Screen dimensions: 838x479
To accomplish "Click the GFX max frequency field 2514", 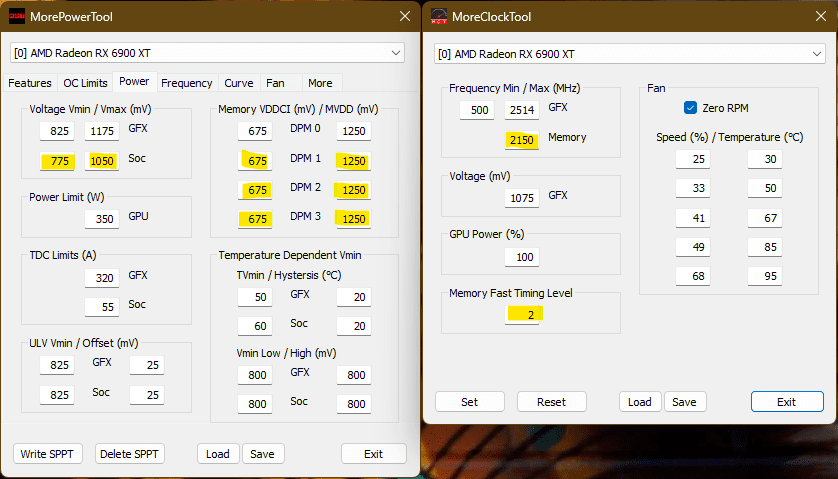I will point(522,110).
